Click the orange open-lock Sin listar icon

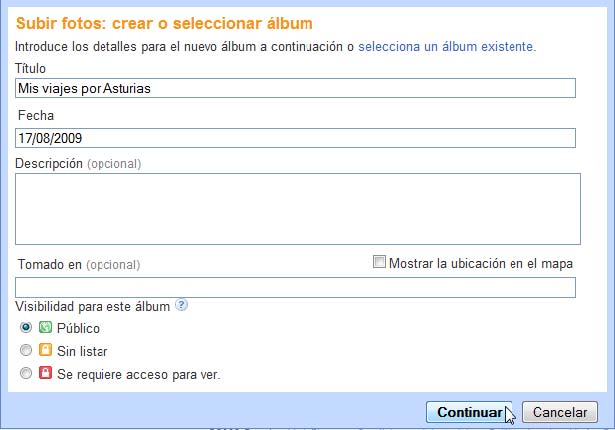click(45, 350)
